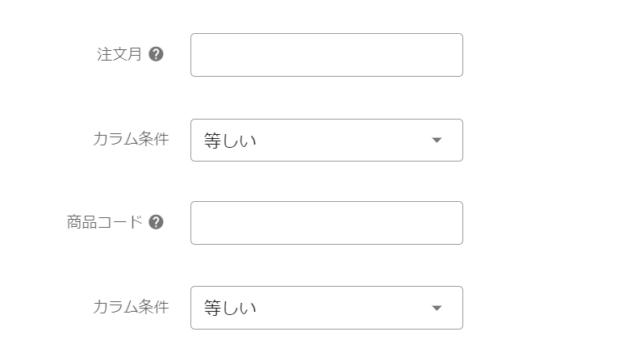This screenshot has height=357, width=644.
Task: Click the カラム条件 label below 注文月
Action: (x=131, y=139)
